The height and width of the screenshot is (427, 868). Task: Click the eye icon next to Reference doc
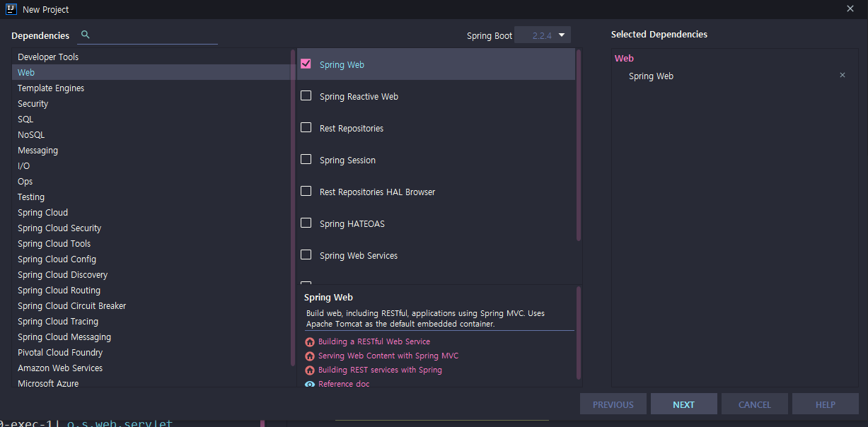pyautogui.click(x=310, y=384)
